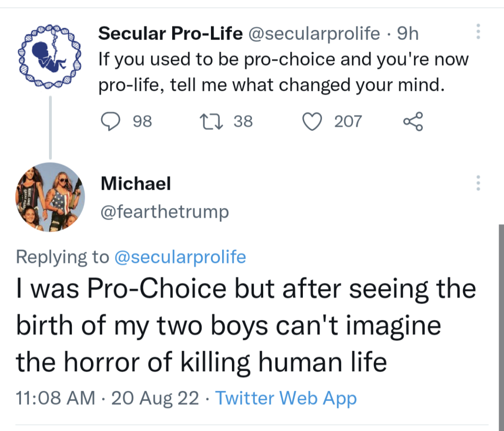
Task: Click the 11:08 AM 20 Aug 22 timestamp
Action: coord(108,398)
